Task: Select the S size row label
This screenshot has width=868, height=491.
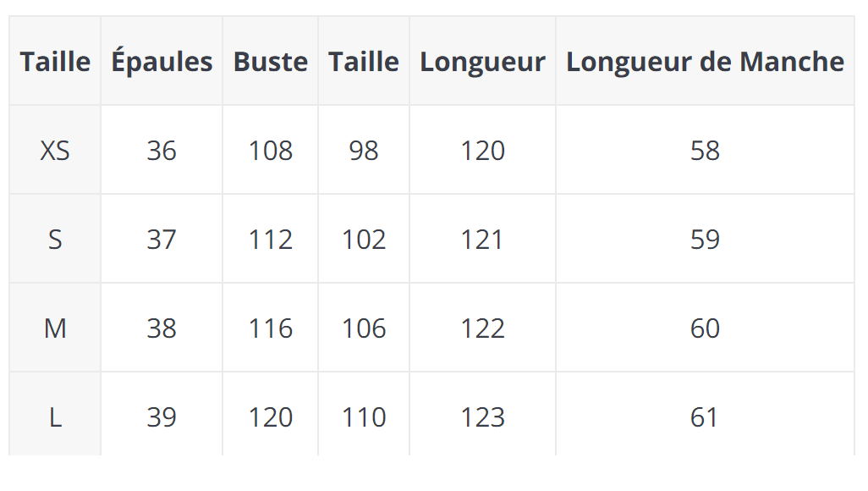Action: [55, 240]
